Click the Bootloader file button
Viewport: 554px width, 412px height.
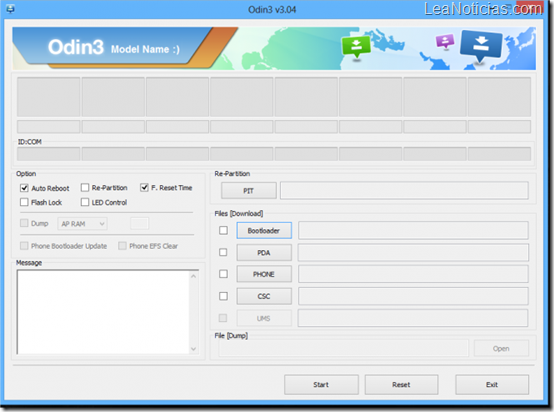click(264, 230)
